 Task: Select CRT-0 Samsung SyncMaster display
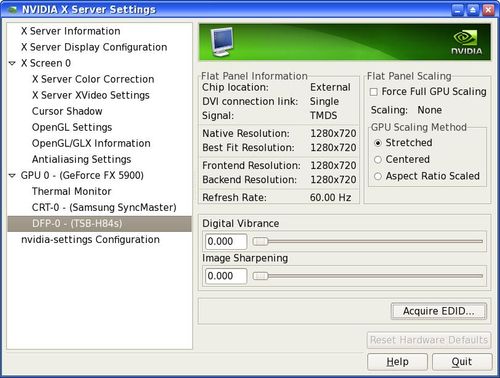click(x=104, y=207)
